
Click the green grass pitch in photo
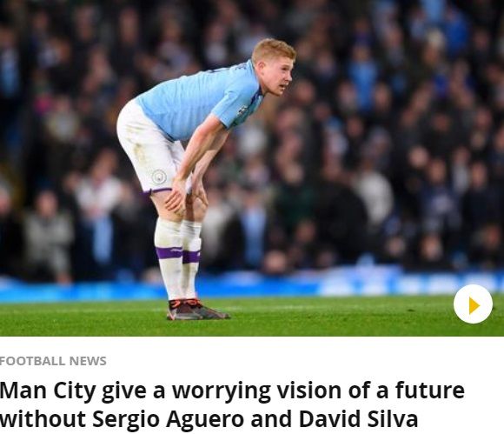[x=252, y=318]
